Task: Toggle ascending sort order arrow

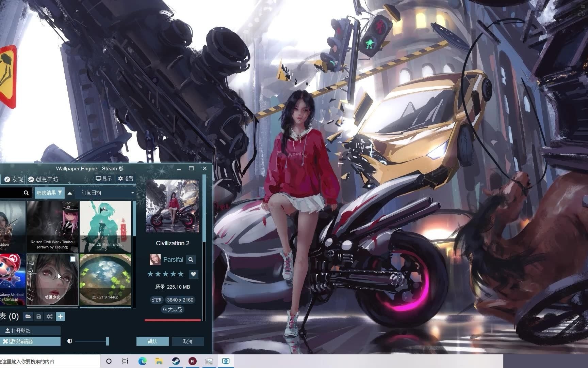Action: click(70, 193)
